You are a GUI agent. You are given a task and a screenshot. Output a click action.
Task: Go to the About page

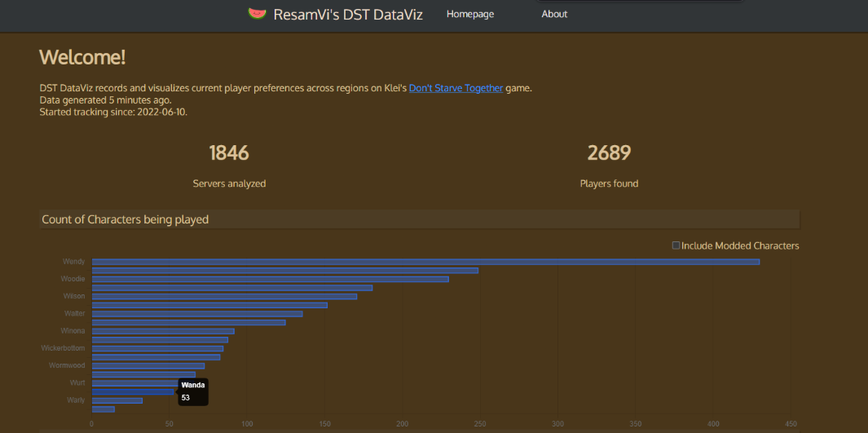click(554, 14)
